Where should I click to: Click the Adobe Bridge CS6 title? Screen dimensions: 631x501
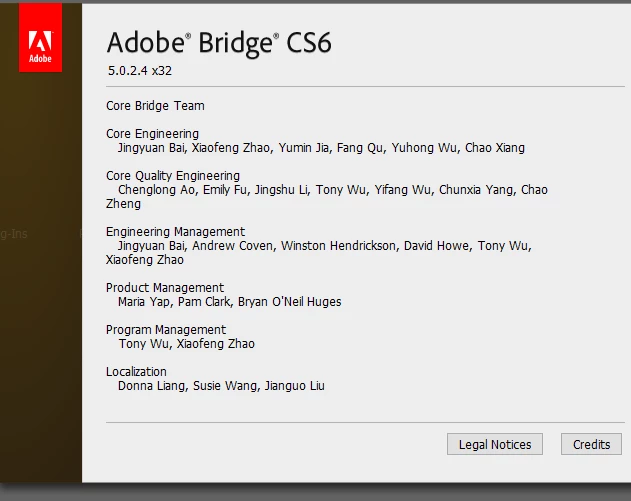point(219,43)
